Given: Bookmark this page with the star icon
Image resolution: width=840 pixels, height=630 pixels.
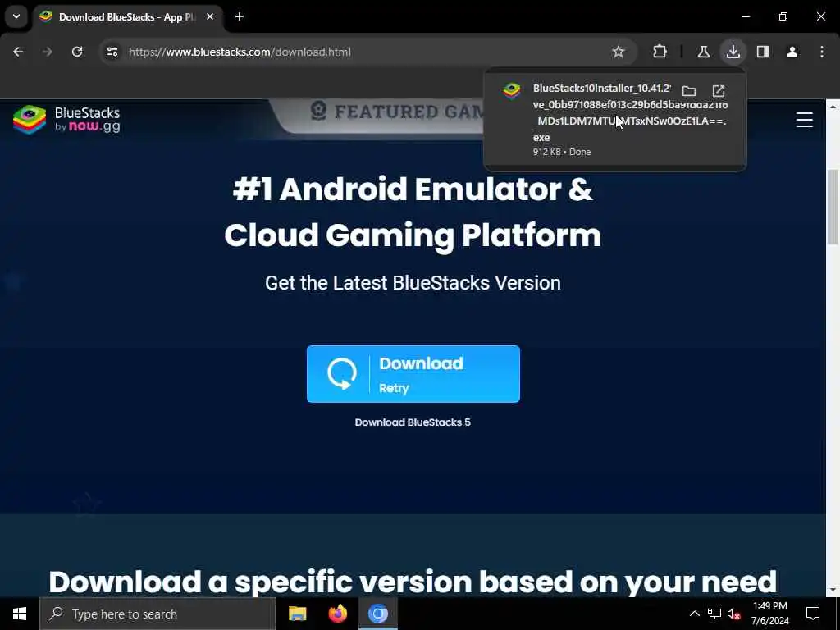Looking at the screenshot, I should (619, 52).
